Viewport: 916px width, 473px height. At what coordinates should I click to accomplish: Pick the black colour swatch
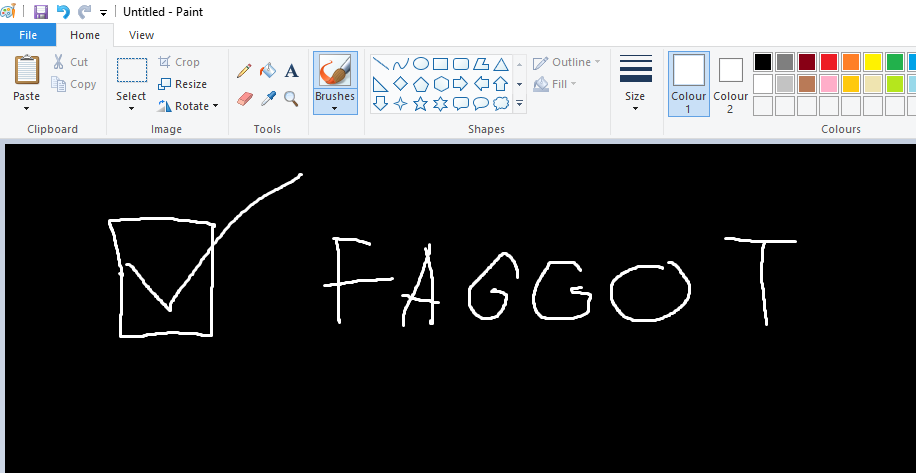pyautogui.click(x=763, y=62)
